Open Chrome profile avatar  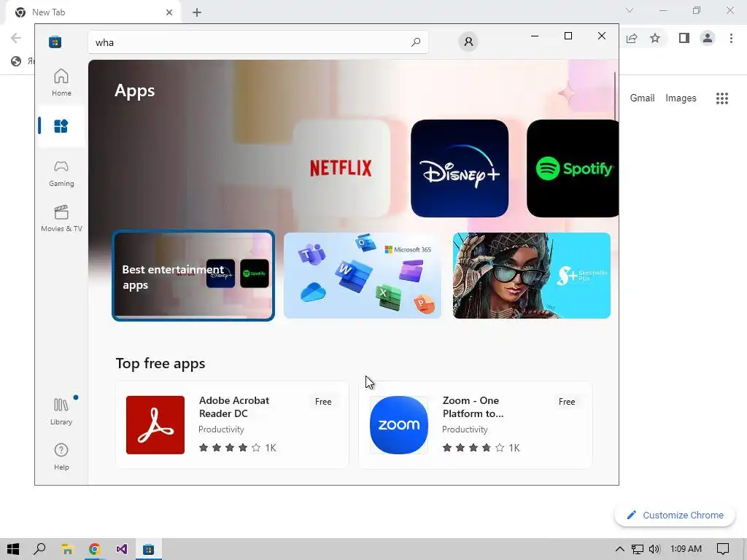[x=708, y=38]
